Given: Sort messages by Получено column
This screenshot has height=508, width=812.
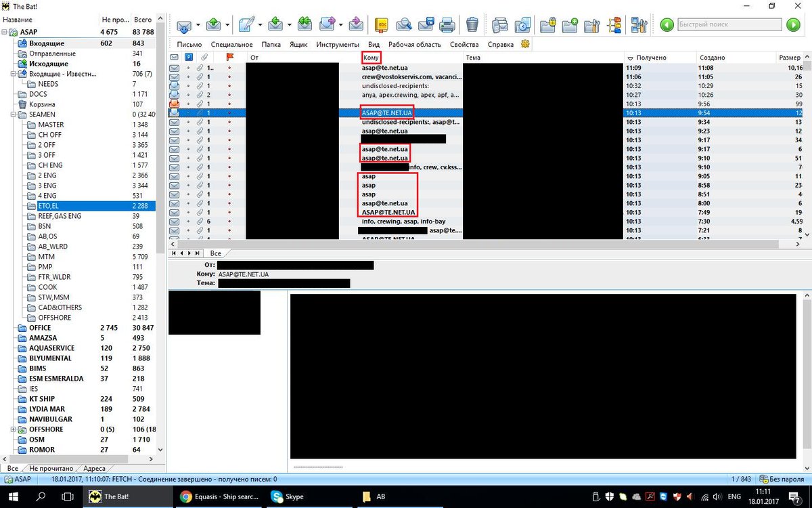Looking at the screenshot, I should click(x=660, y=58).
